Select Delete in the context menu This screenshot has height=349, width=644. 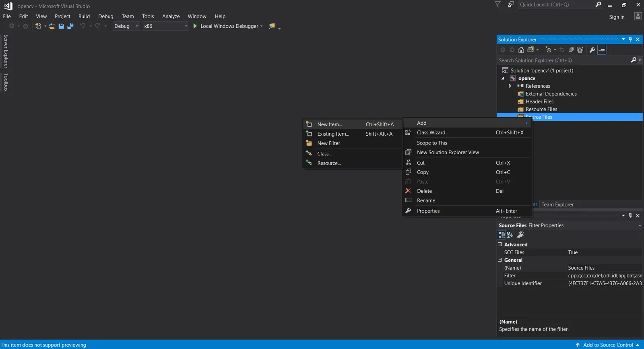467,191
